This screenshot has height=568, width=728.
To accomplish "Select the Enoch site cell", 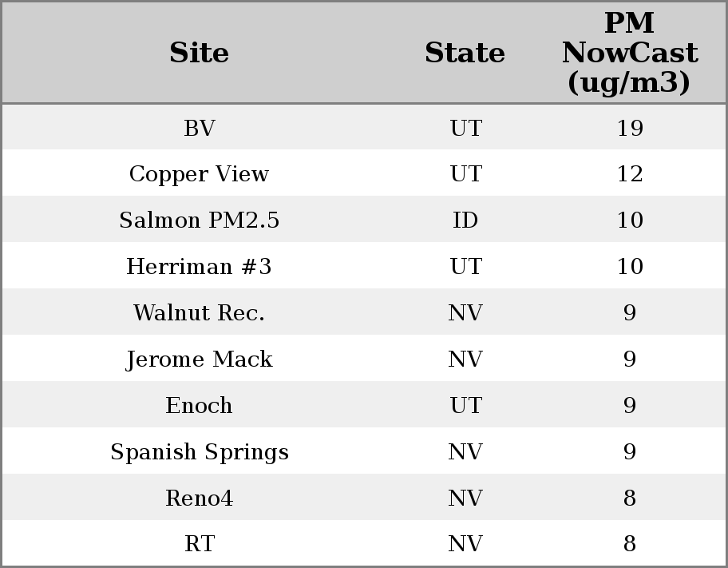I will (200, 406).
